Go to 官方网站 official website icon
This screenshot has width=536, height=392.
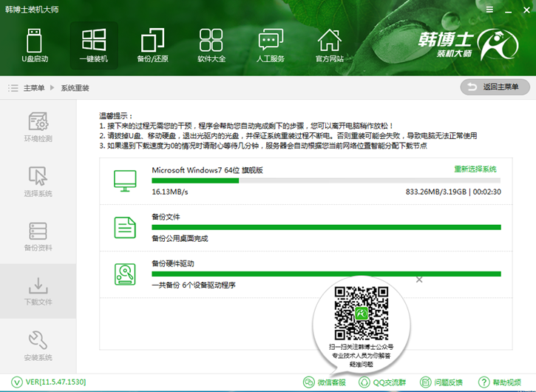coord(330,44)
